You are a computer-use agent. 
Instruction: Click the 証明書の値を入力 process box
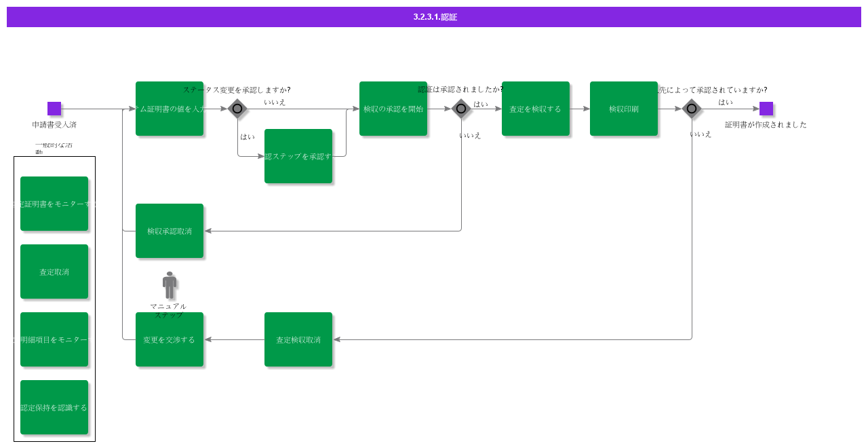click(170, 109)
